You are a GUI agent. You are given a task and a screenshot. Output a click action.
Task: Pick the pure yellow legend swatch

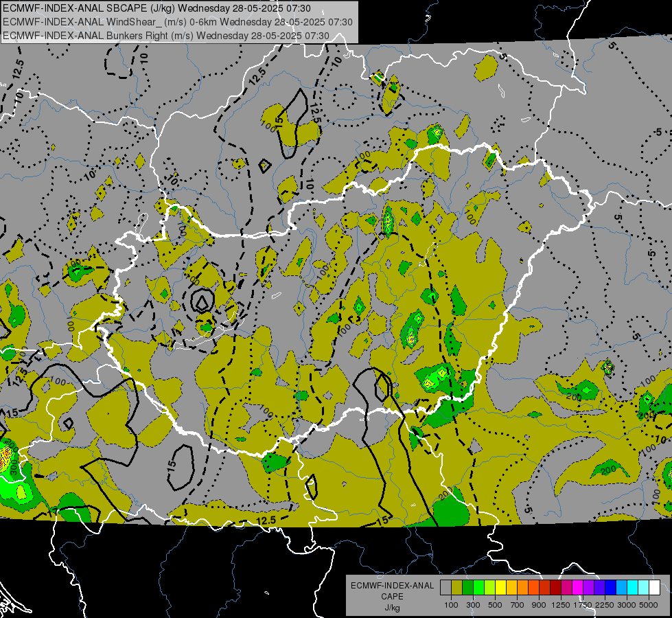click(500, 588)
